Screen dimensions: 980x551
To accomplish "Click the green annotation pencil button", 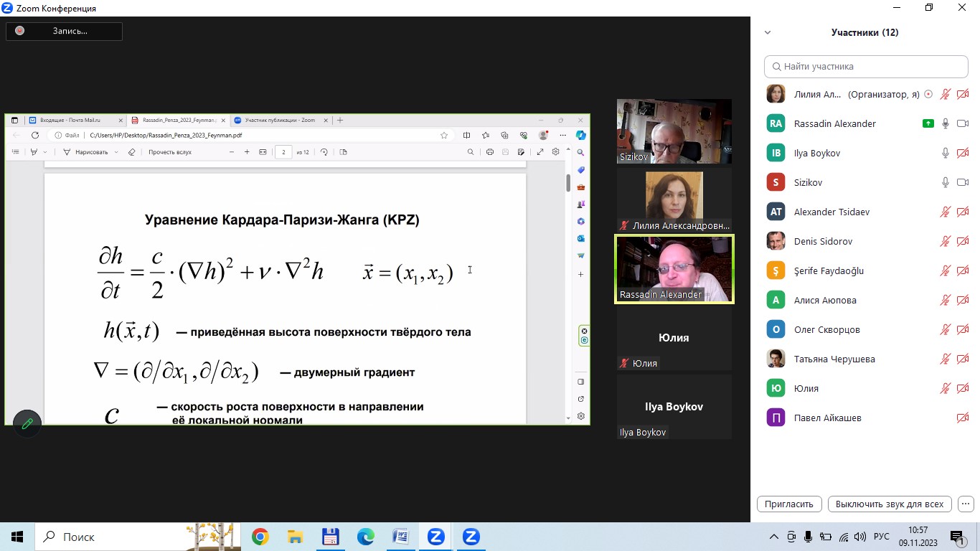I will pyautogui.click(x=27, y=424).
